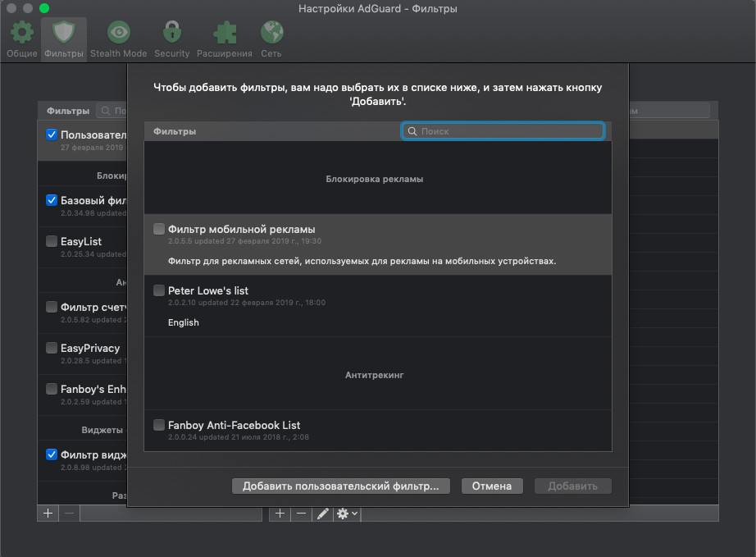Click the Отмена button
The height and width of the screenshot is (557, 756).
(x=492, y=486)
